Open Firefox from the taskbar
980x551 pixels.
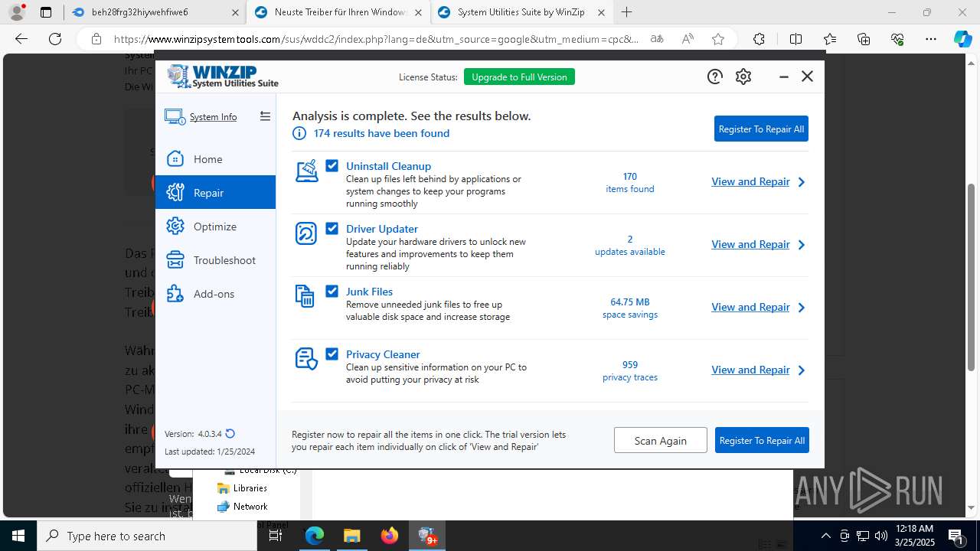pyautogui.click(x=390, y=536)
